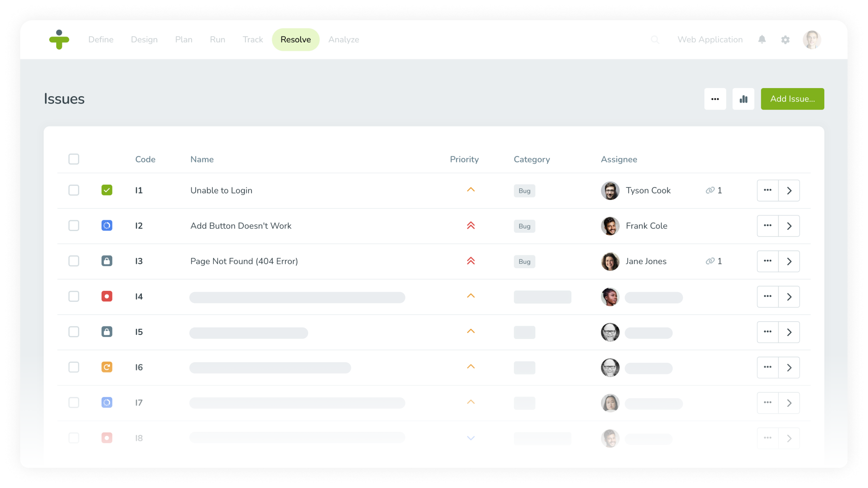Image resolution: width=868 pixels, height=488 pixels.
Task: Click the Add Issue... button
Action: (x=792, y=99)
